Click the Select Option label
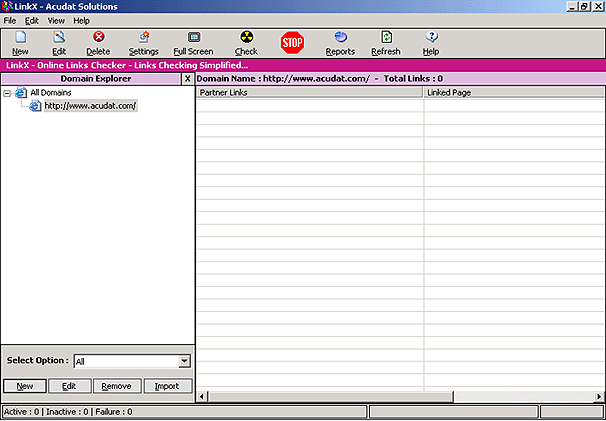The image size is (606, 421). click(x=37, y=360)
